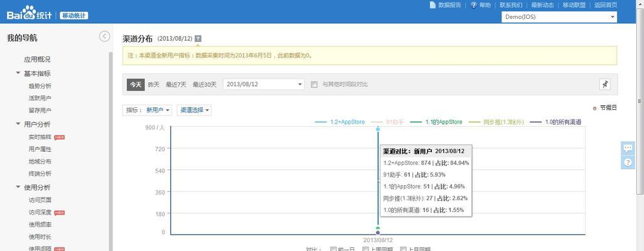The image size is (644, 251).
Task: Collapse 我的导航 panel with the arrow icon
Action: 105,36
